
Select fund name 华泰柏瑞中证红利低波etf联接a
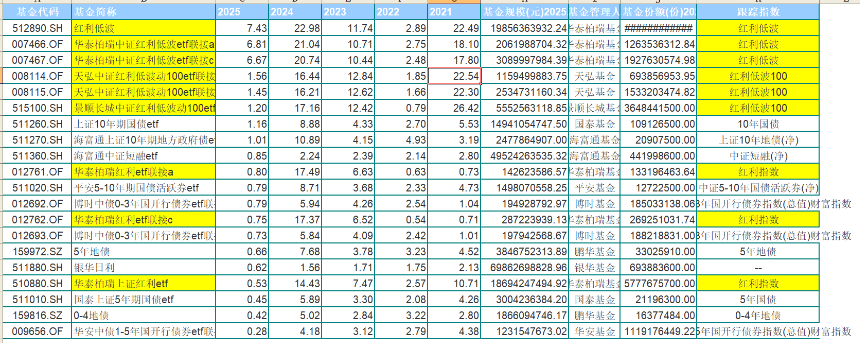pos(144,44)
